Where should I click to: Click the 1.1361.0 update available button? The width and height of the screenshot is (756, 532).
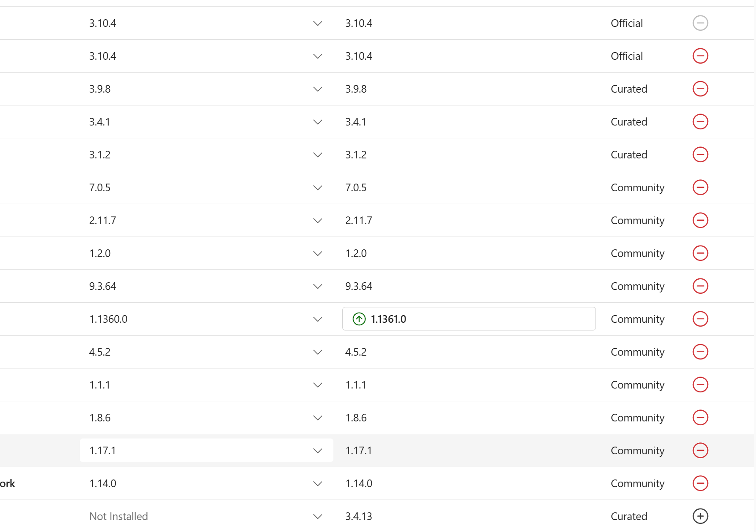click(x=469, y=319)
